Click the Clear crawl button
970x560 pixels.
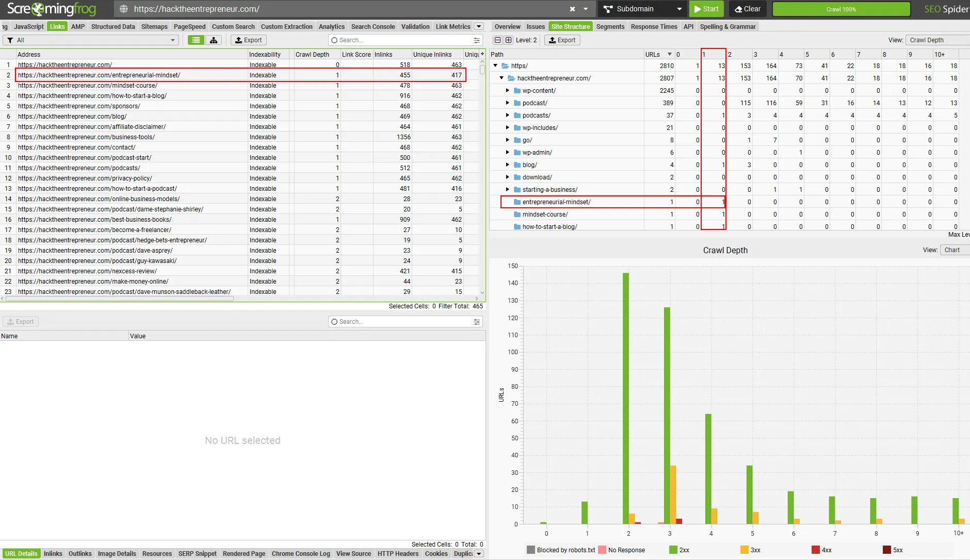[x=748, y=9]
